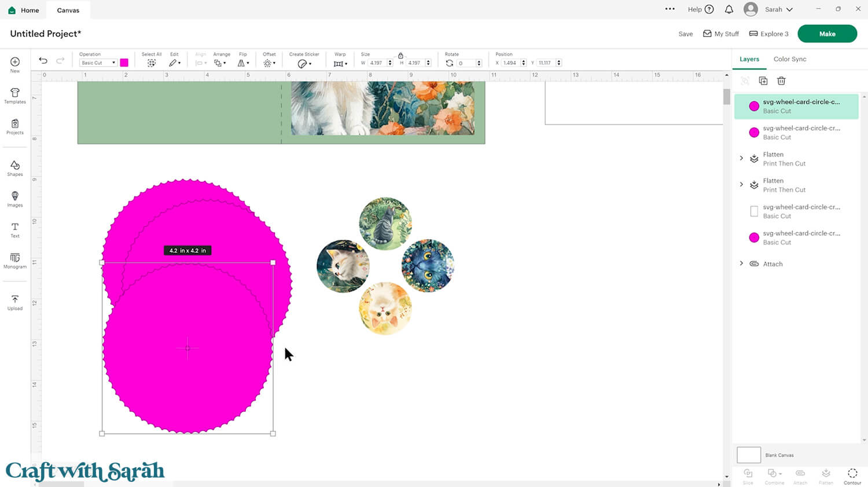The image size is (868, 487).
Task: Open the New project tool
Action: tap(15, 65)
